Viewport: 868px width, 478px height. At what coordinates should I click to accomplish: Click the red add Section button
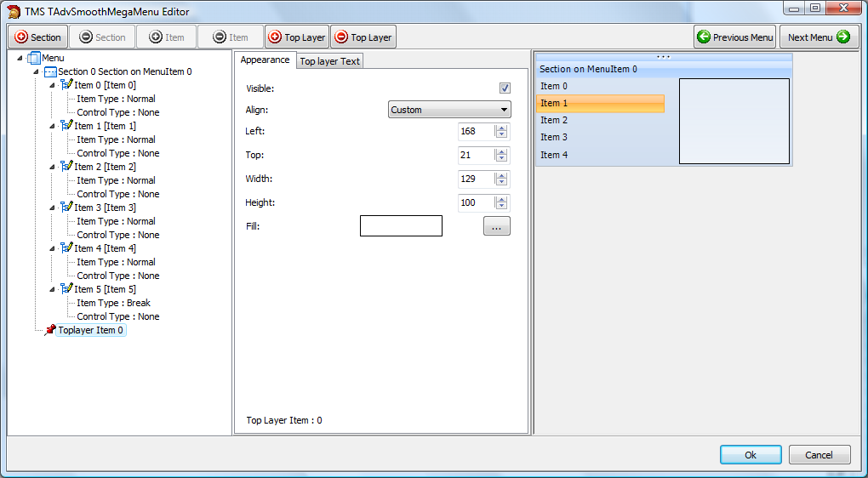(x=37, y=37)
